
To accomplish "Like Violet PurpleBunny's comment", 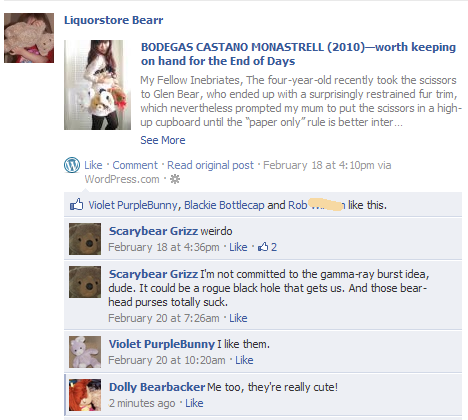I will tap(244, 360).
